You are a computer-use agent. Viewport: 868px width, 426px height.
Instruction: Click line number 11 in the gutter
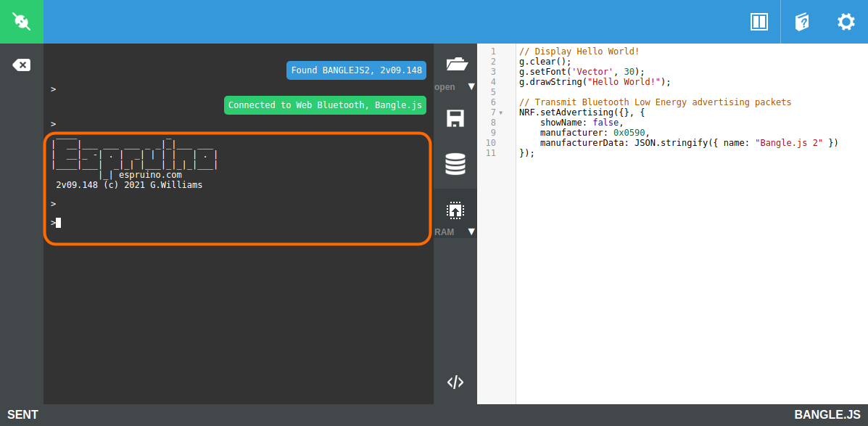click(491, 153)
